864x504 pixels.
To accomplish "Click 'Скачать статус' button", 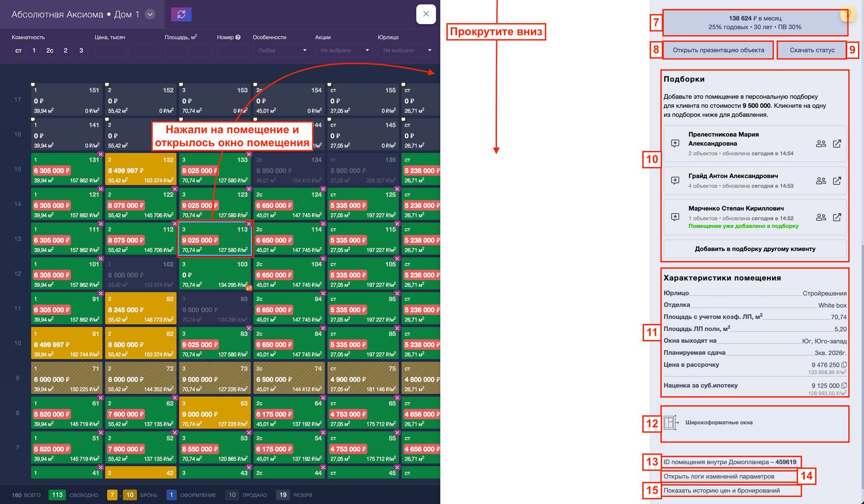I will 812,50.
